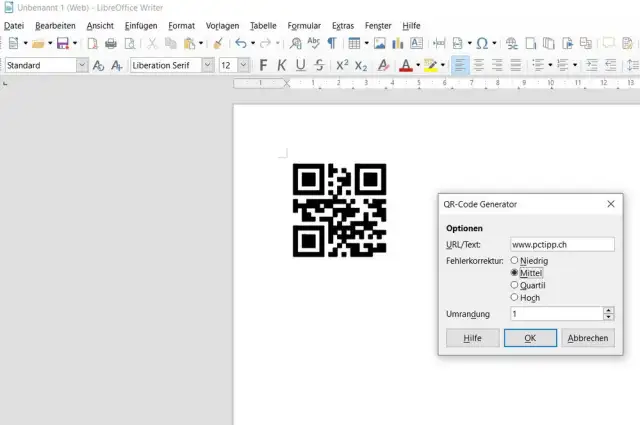Click the Insert Chart icon
Screen dimensions: 640x425
(x=398, y=43)
